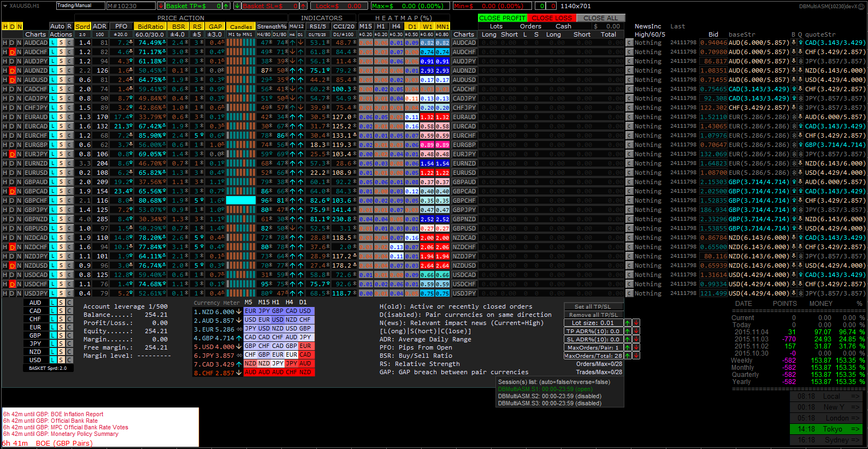Raise MaxOrders/Pair with green arrow
Screen dimensions: 868x449
(628, 347)
